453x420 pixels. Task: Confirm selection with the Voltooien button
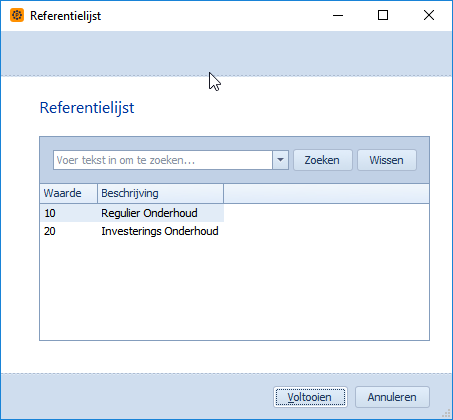pyautogui.click(x=310, y=397)
